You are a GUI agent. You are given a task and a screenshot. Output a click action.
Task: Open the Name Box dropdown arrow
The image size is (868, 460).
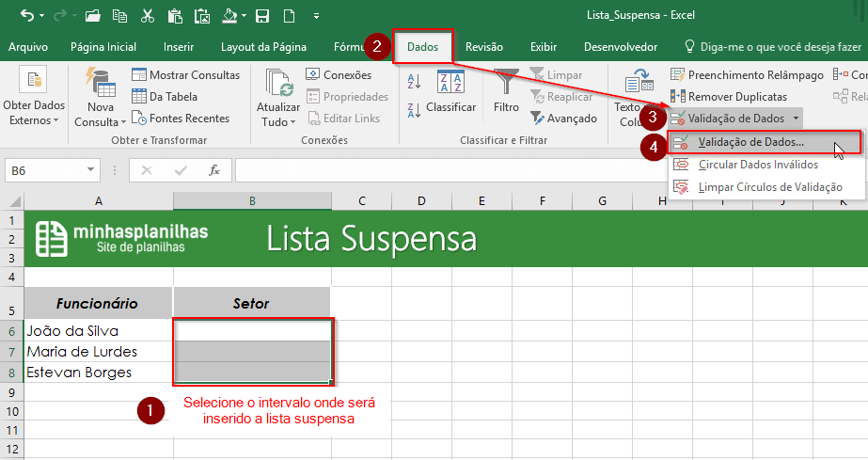91,170
